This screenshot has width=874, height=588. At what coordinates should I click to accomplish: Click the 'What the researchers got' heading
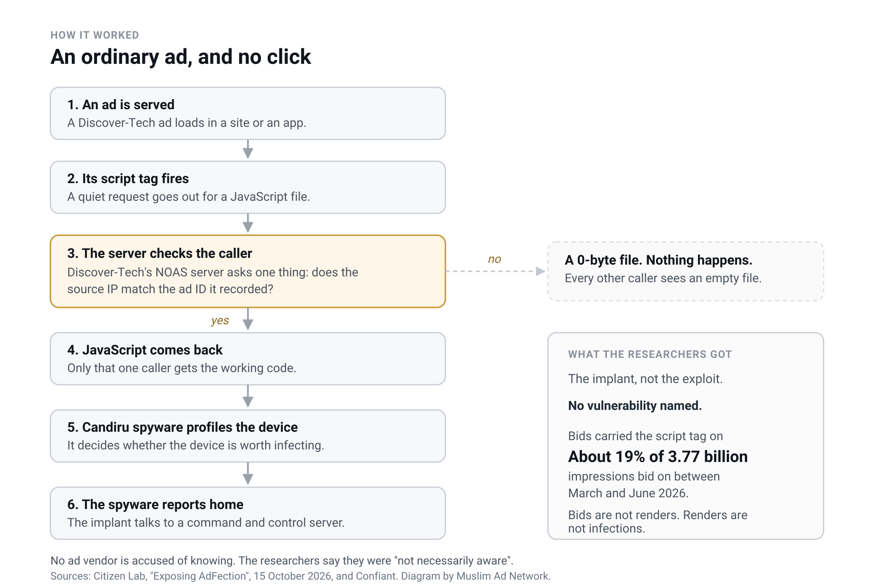point(650,354)
